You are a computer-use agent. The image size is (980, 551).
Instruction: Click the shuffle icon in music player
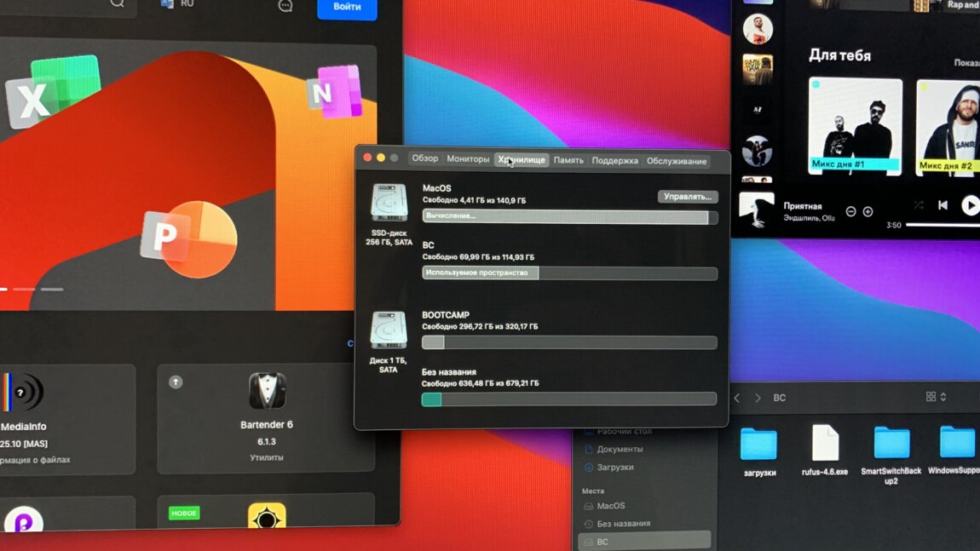coord(918,205)
